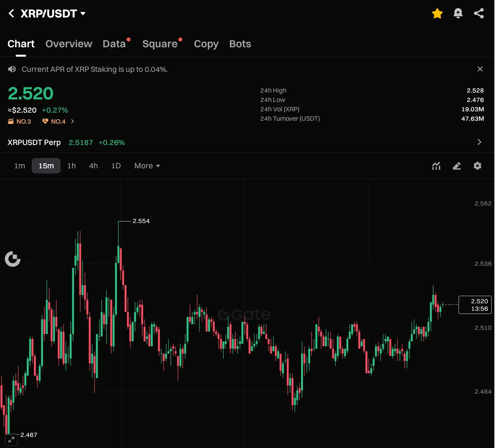Click the chevron on the XRPUSDT Perp row

click(x=479, y=142)
